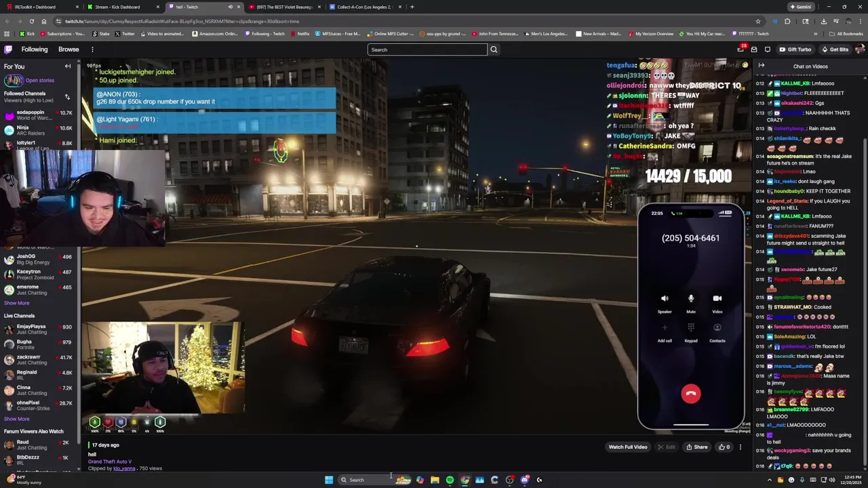The height and width of the screenshot is (488, 868).
Task: Open JoshOG channel in sidebar
Action: (x=39, y=259)
